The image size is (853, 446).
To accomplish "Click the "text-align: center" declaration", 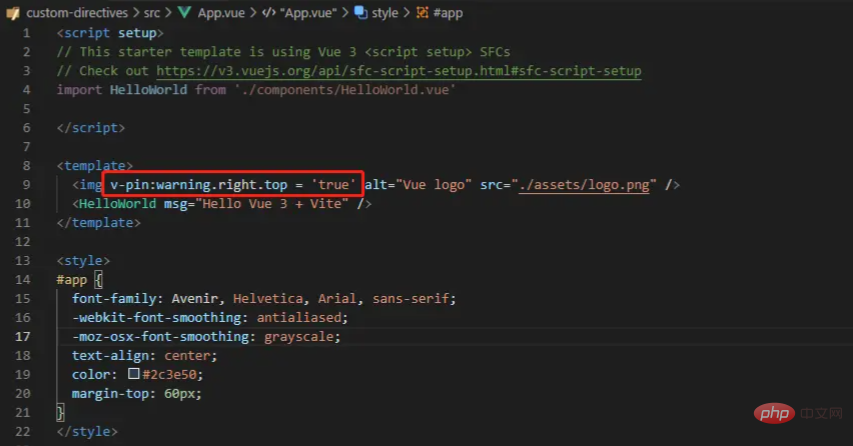I will click(x=145, y=356).
